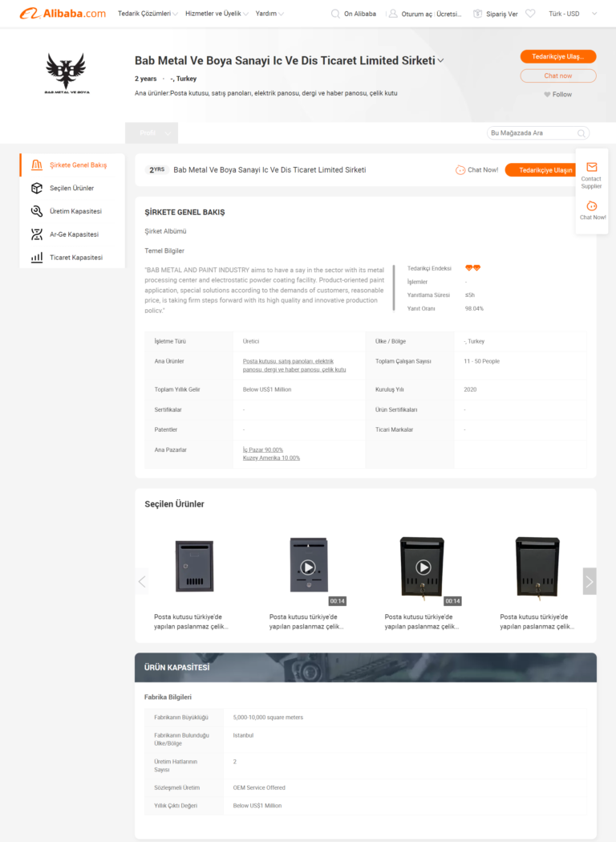Screen dimensions: 616x842
Task: Click the heart icon next to Follow
Action: point(547,95)
